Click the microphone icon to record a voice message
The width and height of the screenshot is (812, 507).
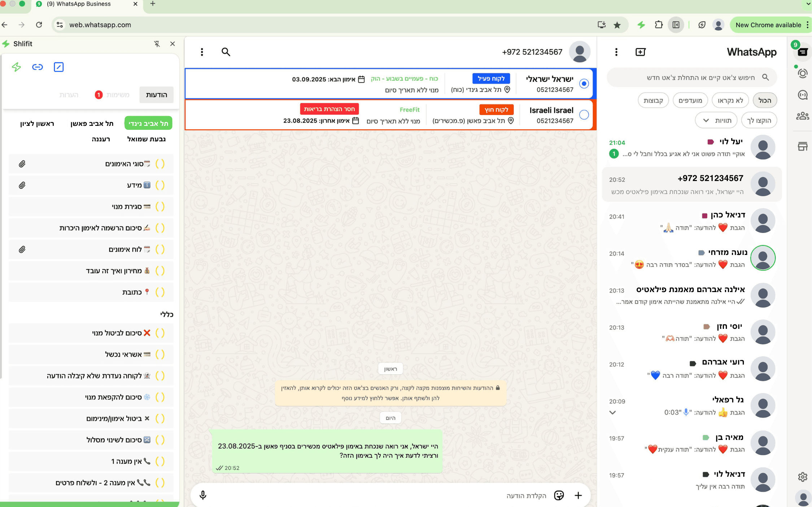pyautogui.click(x=202, y=495)
